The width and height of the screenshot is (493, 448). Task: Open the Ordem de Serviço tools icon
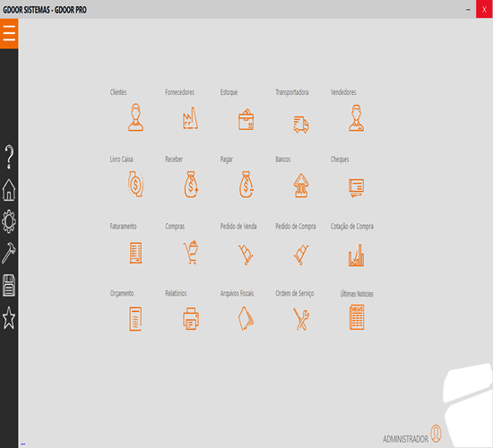(301, 319)
